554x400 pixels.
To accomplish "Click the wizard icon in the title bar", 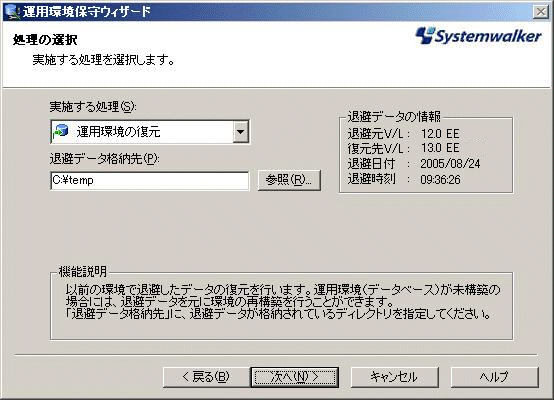I will [x=12, y=11].
